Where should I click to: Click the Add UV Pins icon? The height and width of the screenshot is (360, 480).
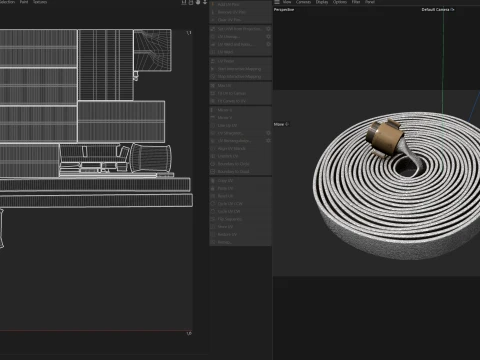213,4
